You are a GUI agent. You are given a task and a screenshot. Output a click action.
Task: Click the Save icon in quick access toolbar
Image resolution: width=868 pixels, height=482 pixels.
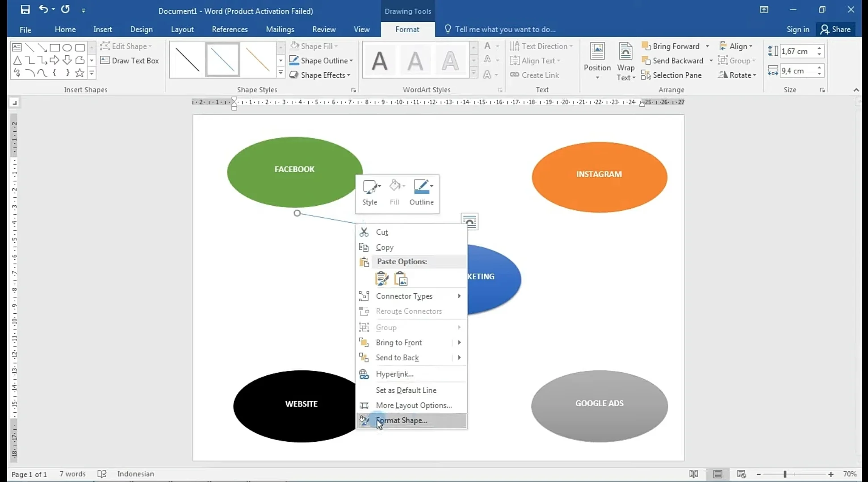pos(25,9)
